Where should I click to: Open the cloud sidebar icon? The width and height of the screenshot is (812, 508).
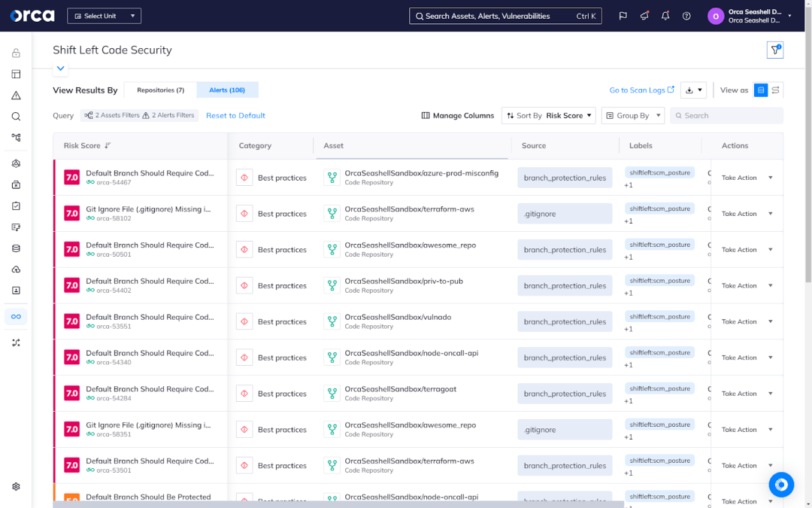[16, 269]
